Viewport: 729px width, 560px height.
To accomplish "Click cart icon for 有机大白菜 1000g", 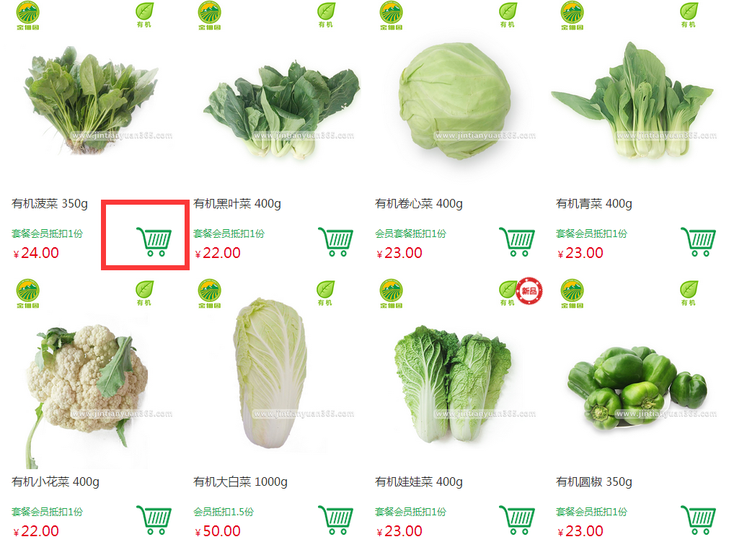I will [336, 520].
